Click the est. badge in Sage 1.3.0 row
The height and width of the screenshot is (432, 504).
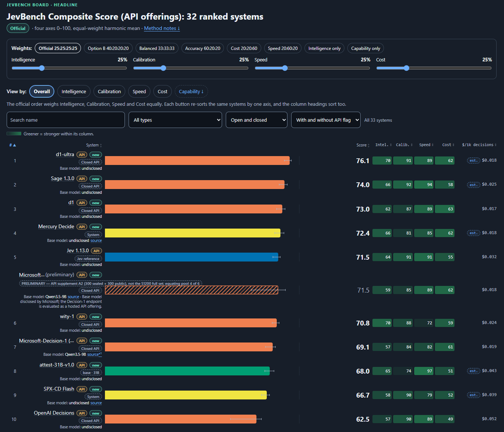[x=473, y=184]
